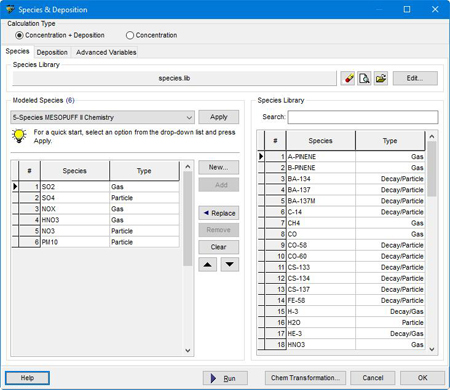Screen dimensions: 450x390
Task: Open the 5-Species MESOPUFF II Chemistry dropdown
Action: (102, 117)
